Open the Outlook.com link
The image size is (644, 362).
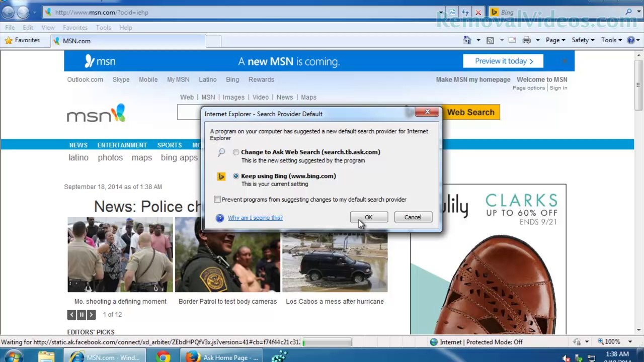(85, 79)
